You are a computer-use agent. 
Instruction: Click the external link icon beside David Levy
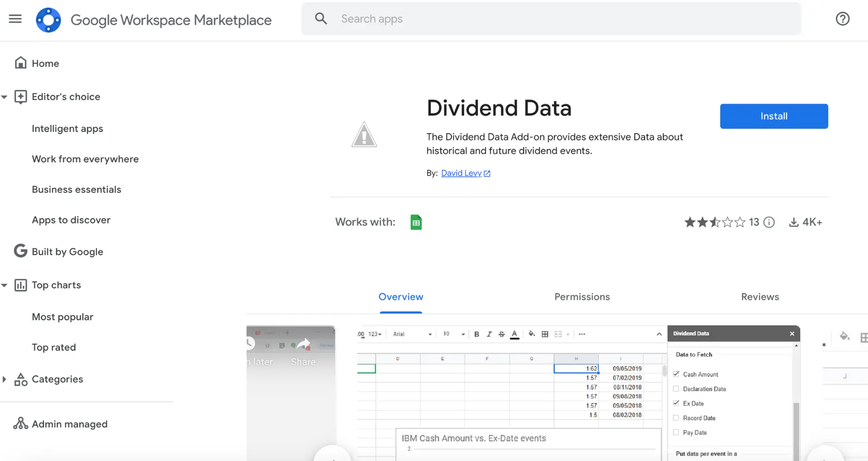[487, 174]
